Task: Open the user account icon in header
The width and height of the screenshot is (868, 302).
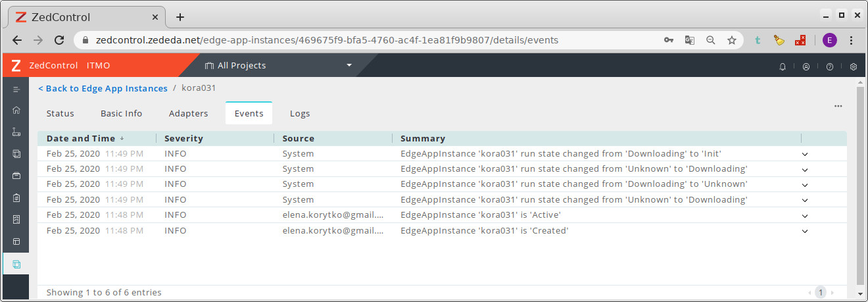Action: click(x=806, y=66)
